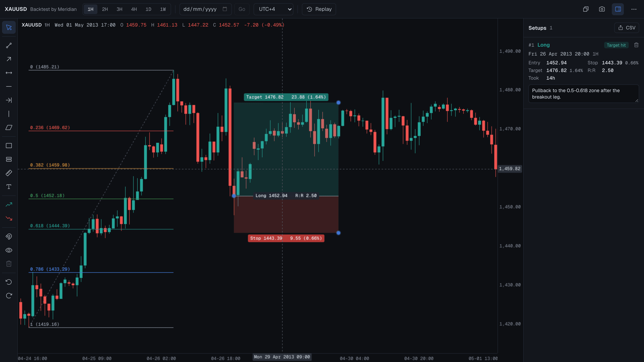Start bar Replay mode

(x=319, y=9)
